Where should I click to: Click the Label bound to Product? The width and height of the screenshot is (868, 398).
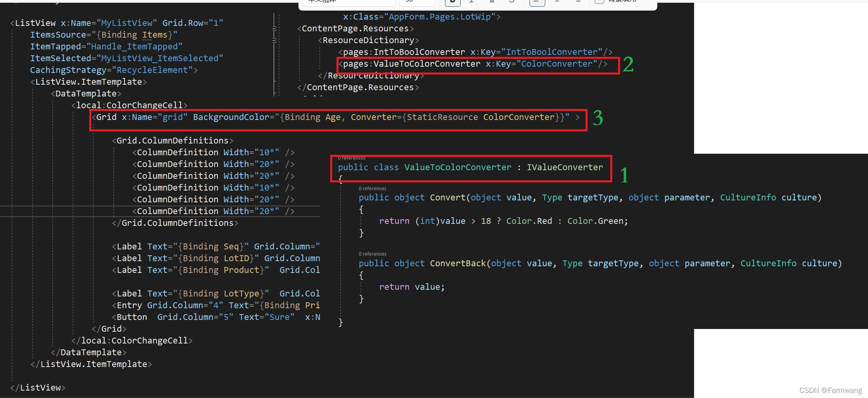click(x=216, y=270)
